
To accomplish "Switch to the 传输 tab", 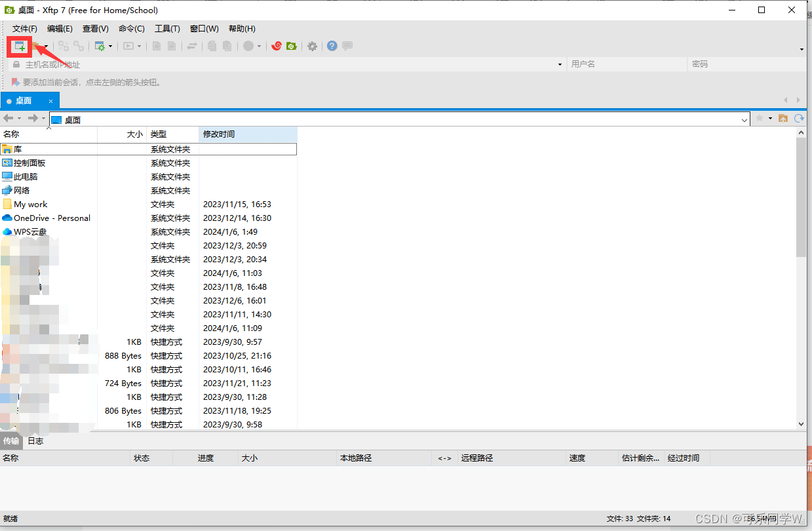I will tap(11, 441).
